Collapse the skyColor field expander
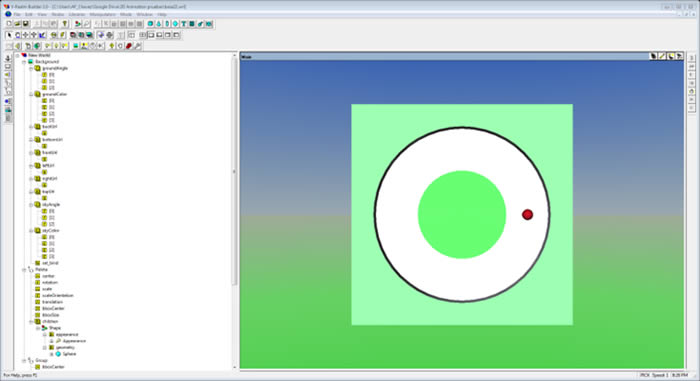Image resolution: width=700 pixels, height=381 pixels. click(x=31, y=230)
